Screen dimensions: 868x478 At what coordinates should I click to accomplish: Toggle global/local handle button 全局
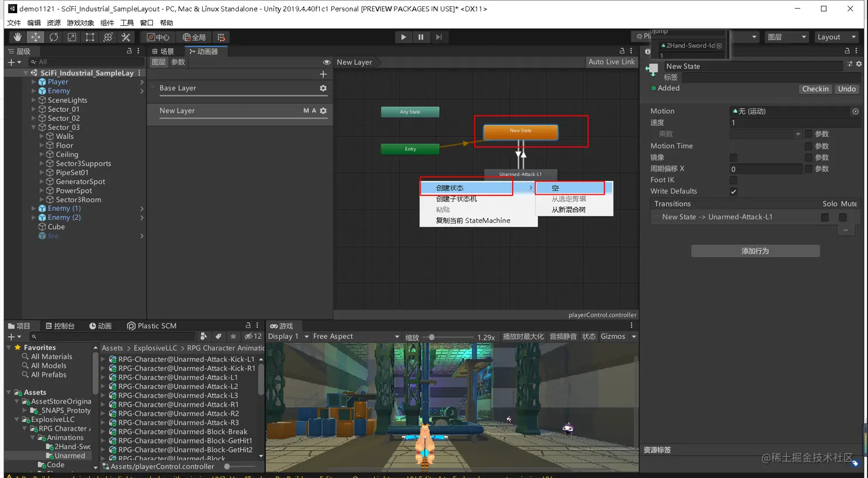(x=194, y=37)
